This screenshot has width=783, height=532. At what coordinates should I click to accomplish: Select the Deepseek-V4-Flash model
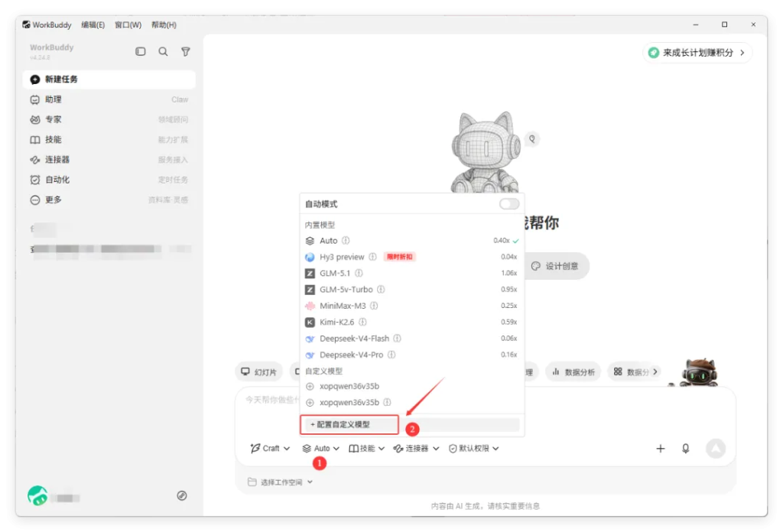coord(412,339)
